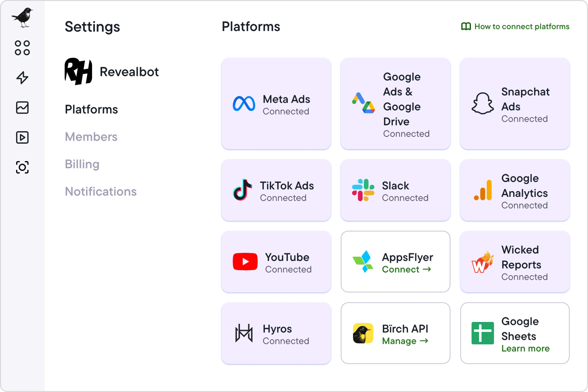Click the bird logo in sidebar
The width and height of the screenshot is (588, 392).
click(22, 17)
